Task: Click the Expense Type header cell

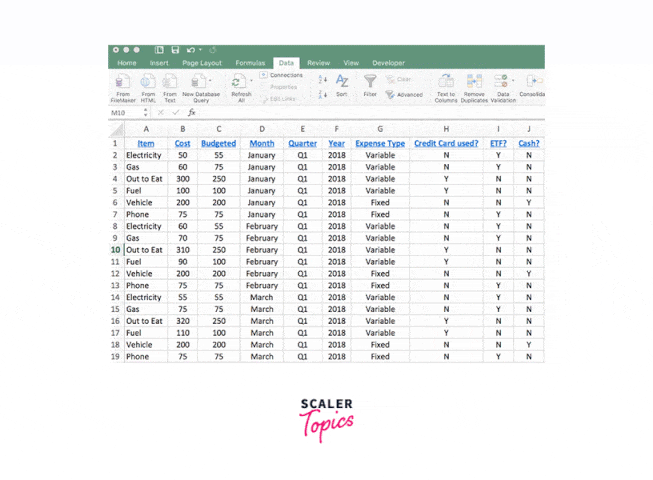Action: (380, 143)
